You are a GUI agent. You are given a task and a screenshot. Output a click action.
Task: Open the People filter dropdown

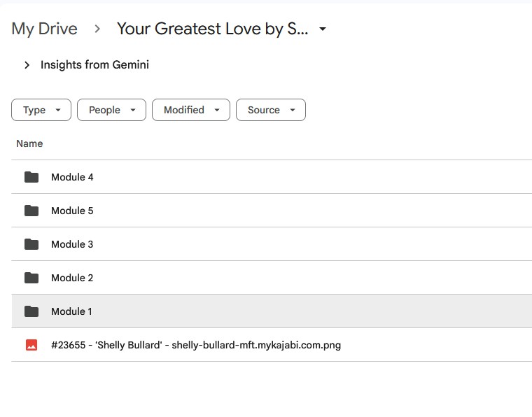tap(111, 110)
